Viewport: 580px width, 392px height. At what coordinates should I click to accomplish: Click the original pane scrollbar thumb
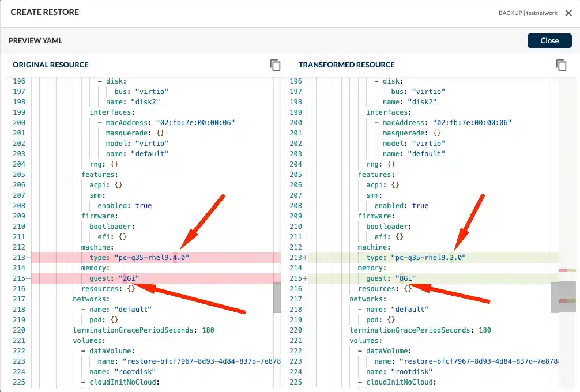coord(277,297)
